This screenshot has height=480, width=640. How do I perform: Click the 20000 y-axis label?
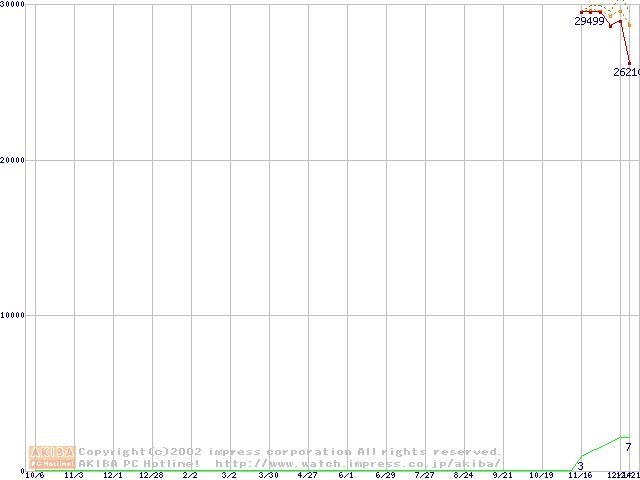point(13,160)
